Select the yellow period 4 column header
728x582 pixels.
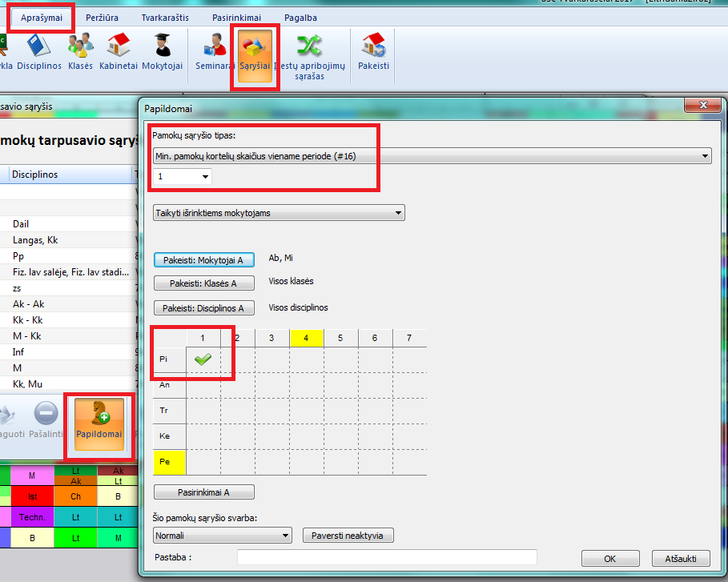point(307,338)
